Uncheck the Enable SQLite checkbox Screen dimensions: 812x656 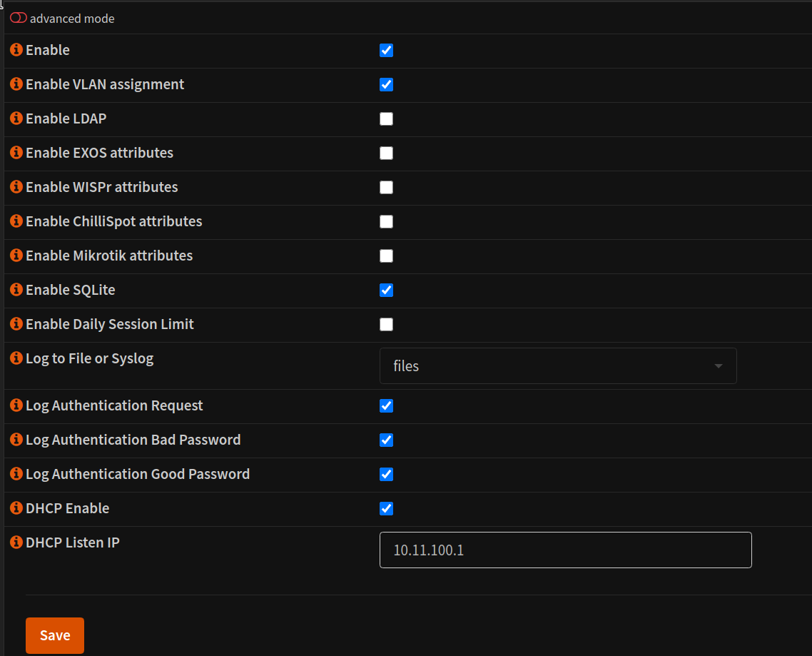(x=386, y=290)
